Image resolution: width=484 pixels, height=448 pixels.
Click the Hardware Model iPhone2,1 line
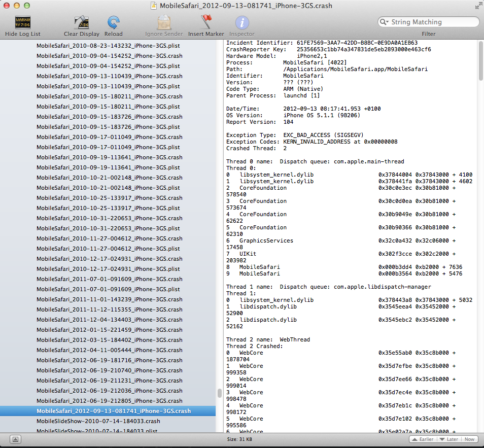[276, 56]
